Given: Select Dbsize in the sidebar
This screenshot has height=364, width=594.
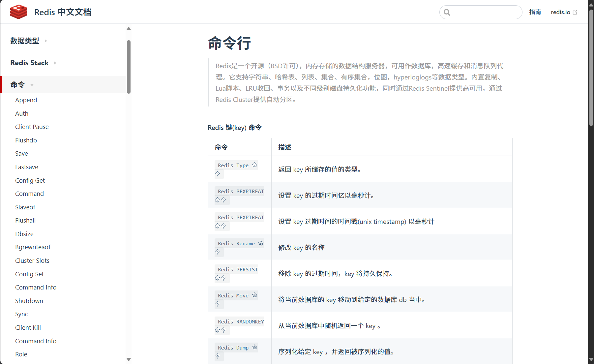Looking at the screenshot, I should point(24,234).
